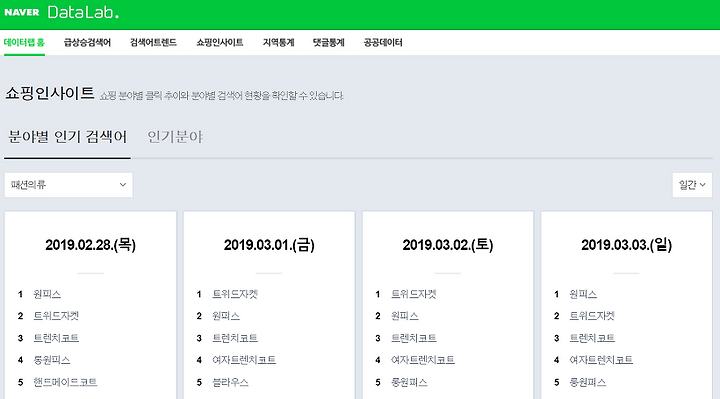
Task: Click 원피스 ranked 1 on 2019.03.03
Action: (x=583, y=294)
